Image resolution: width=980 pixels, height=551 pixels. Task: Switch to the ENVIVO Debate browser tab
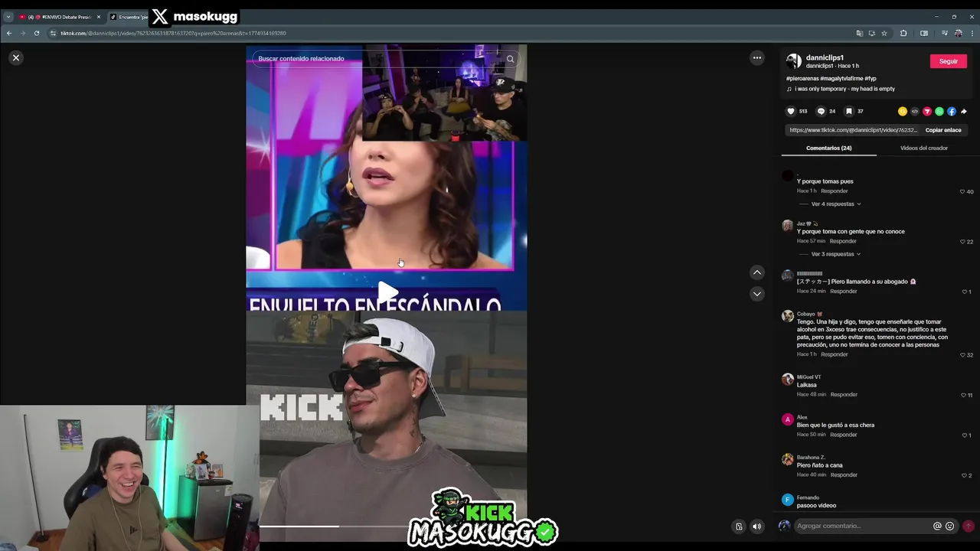(x=60, y=17)
